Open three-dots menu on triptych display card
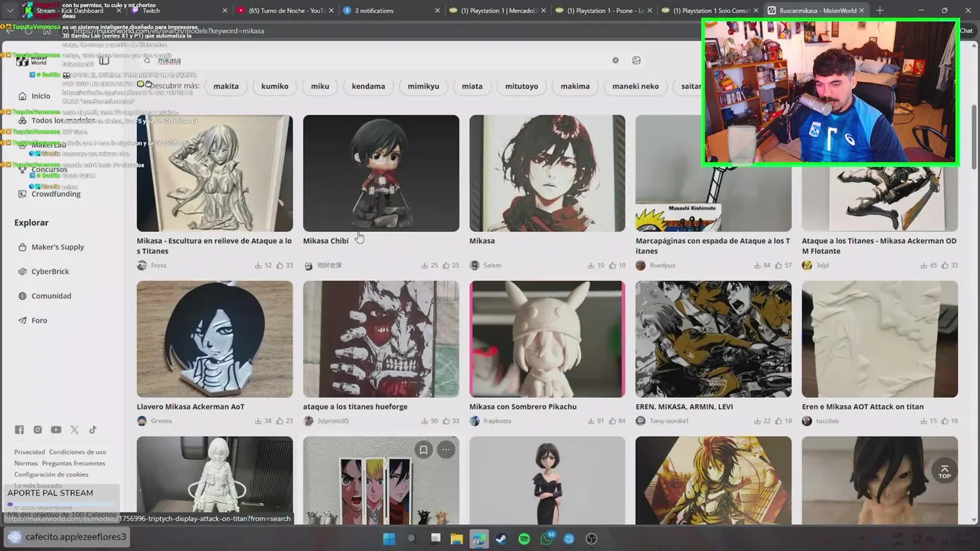This screenshot has width=980, height=551. (446, 450)
